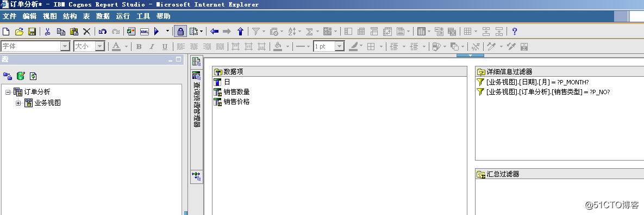644x215 pixels.
Task: Select 订单分析 package in source tree
Action: point(36,92)
